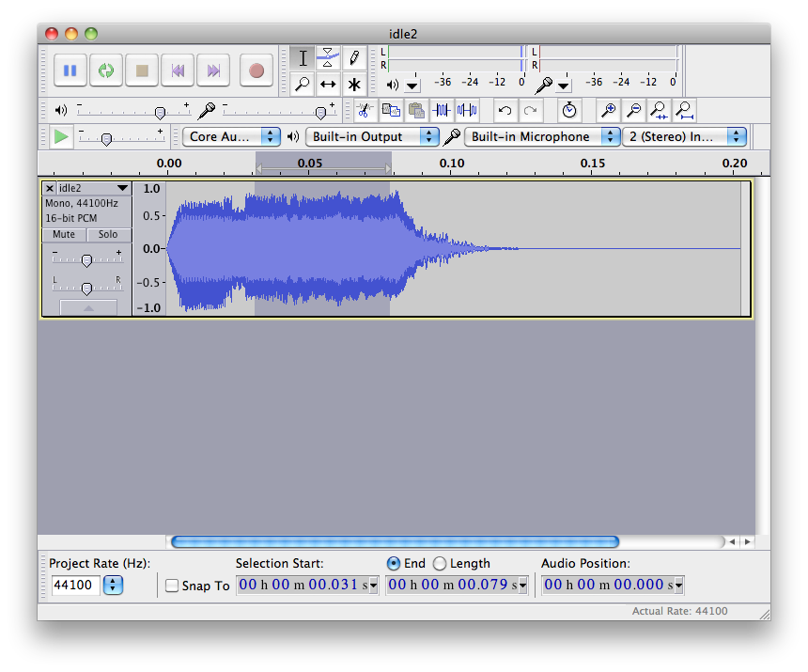The height and width of the screenshot is (672, 808).
Task: Click the Cut scissors icon
Action: pyautogui.click(x=365, y=111)
